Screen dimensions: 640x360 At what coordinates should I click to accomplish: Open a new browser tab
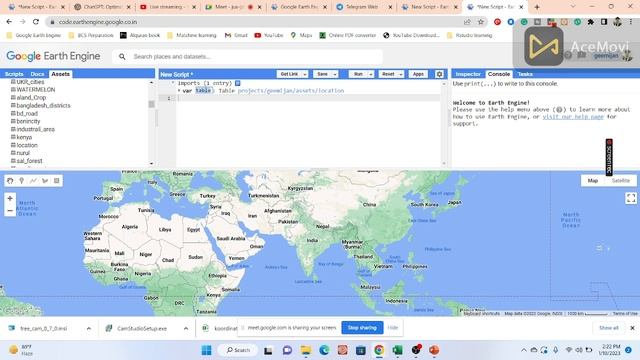pyautogui.click(x=537, y=7)
